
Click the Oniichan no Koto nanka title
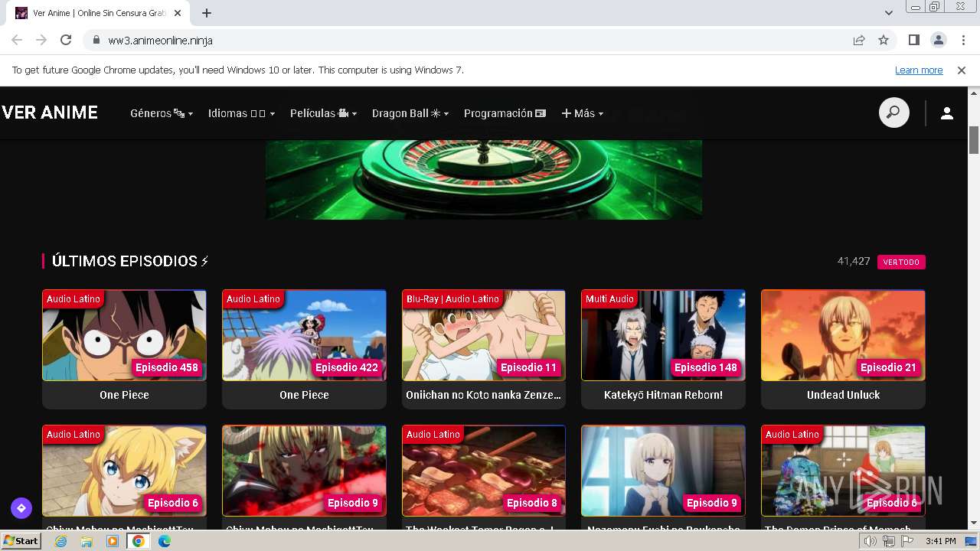click(x=484, y=395)
